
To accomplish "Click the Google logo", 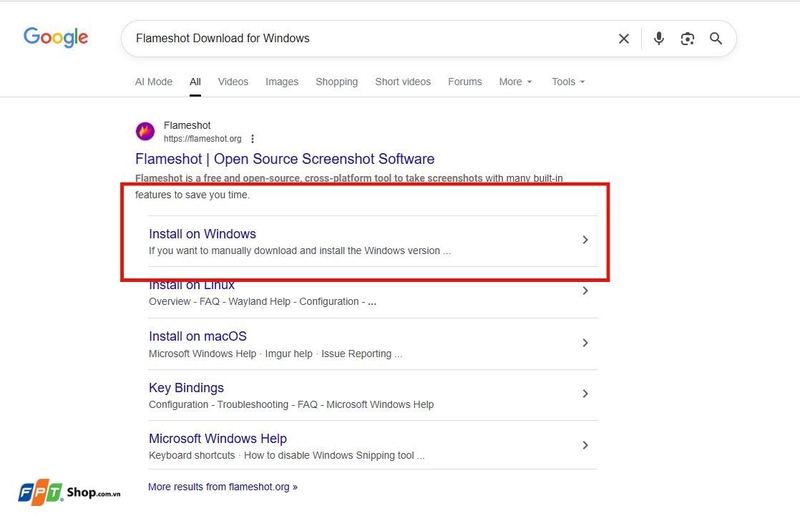I will (x=56, y=38).
